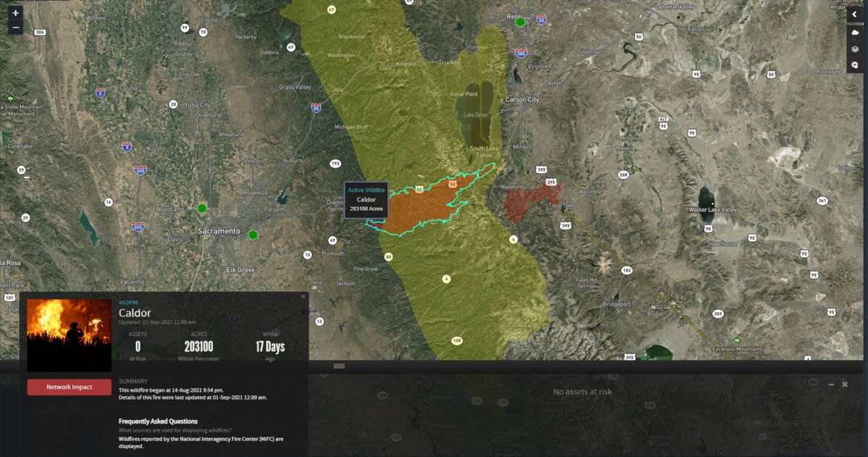The width and height of the screenshot is (868, 457).
Task: Select the green hexagon marker east of Sacramento
Action: pos(253,235)
